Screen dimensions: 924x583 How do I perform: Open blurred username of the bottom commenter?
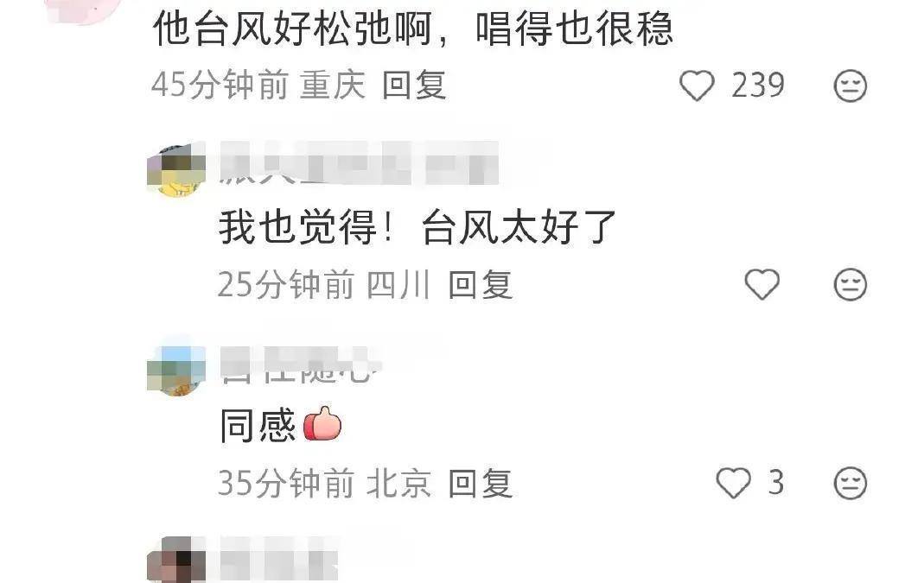(x=278, y=558)
